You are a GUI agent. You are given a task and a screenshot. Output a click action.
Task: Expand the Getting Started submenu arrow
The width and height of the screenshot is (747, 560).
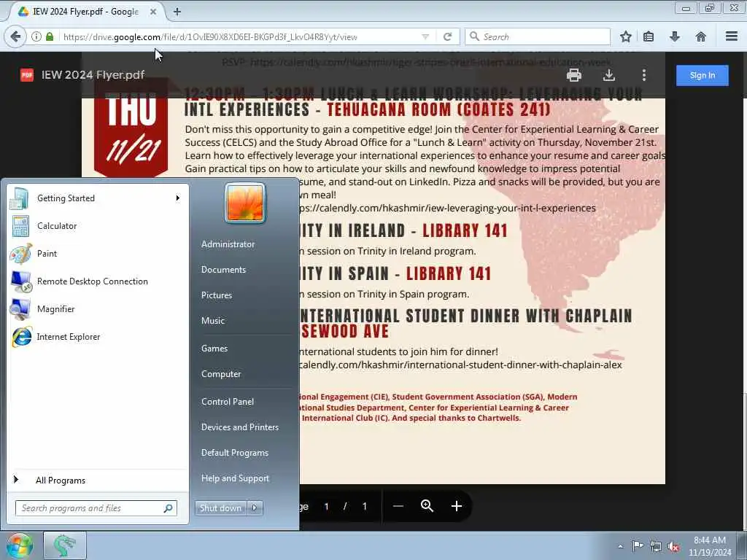coord(178,198)
